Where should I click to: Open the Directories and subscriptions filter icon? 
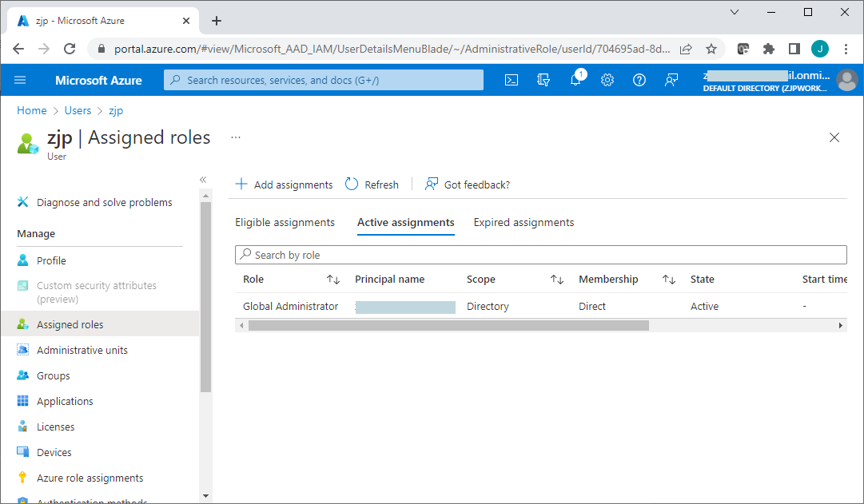[x=543, y=80]
